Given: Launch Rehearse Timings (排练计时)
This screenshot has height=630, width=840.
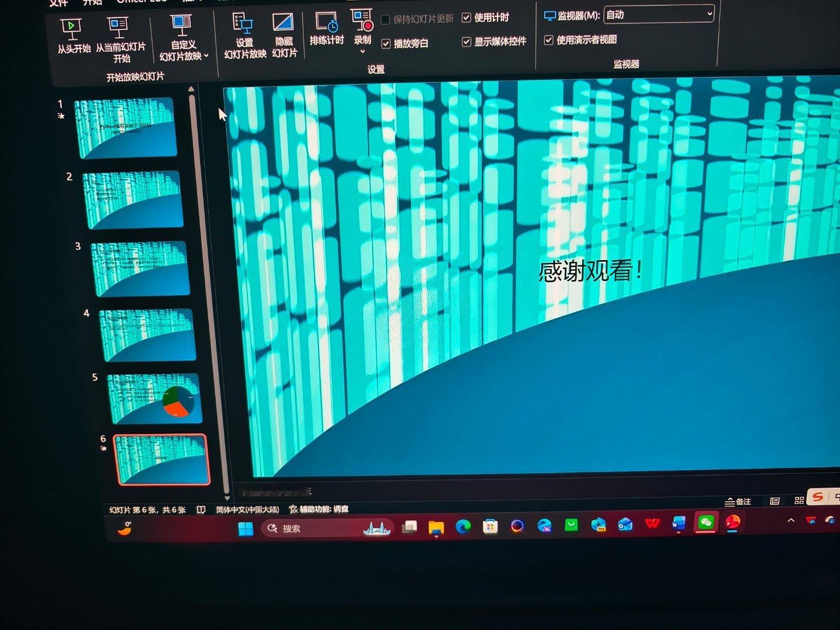Looking at the screenshot, I should (327, 28).
